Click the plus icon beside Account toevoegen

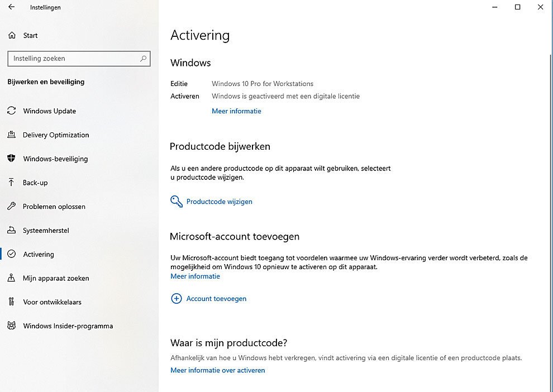(177, 299)
